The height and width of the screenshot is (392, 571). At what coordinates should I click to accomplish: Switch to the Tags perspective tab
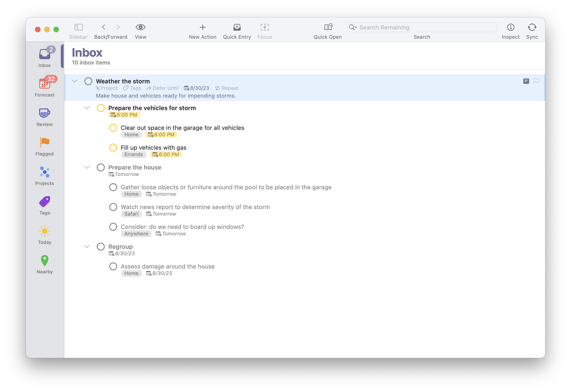point(44,205)
